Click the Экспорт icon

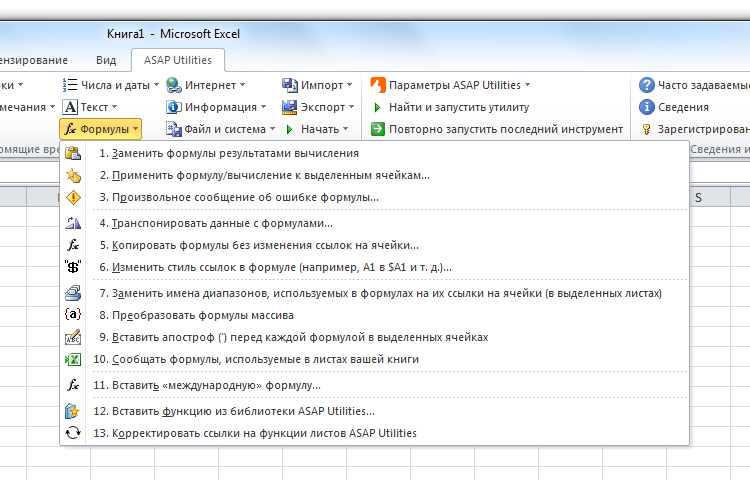click(290, 107)
